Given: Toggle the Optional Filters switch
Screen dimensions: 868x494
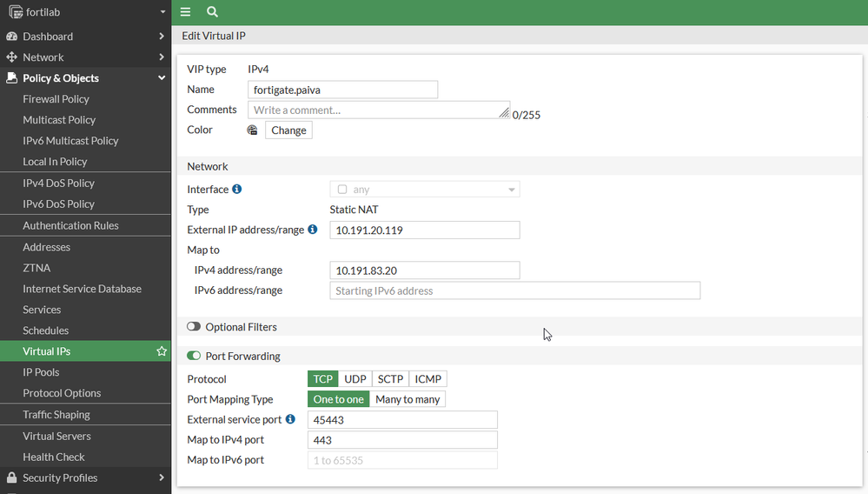Looking at the screenshot, I should click(194, 327).
